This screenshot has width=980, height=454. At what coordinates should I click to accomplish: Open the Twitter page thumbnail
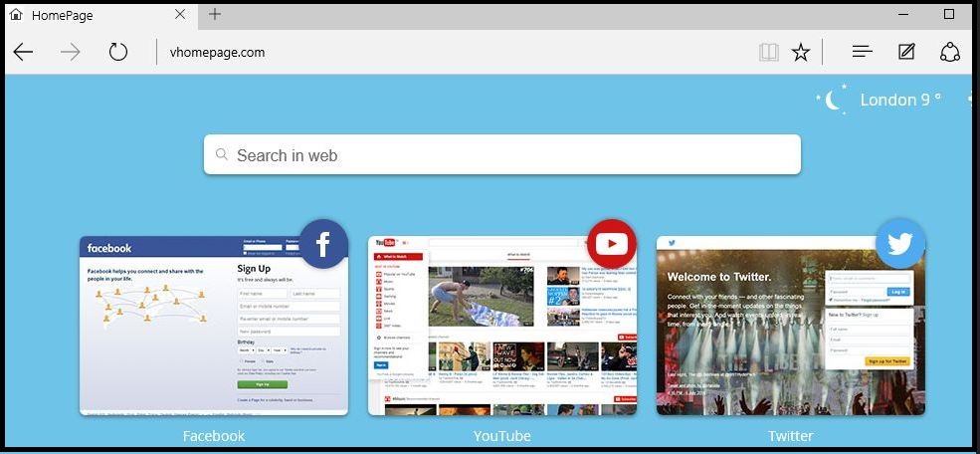point(791,326)
